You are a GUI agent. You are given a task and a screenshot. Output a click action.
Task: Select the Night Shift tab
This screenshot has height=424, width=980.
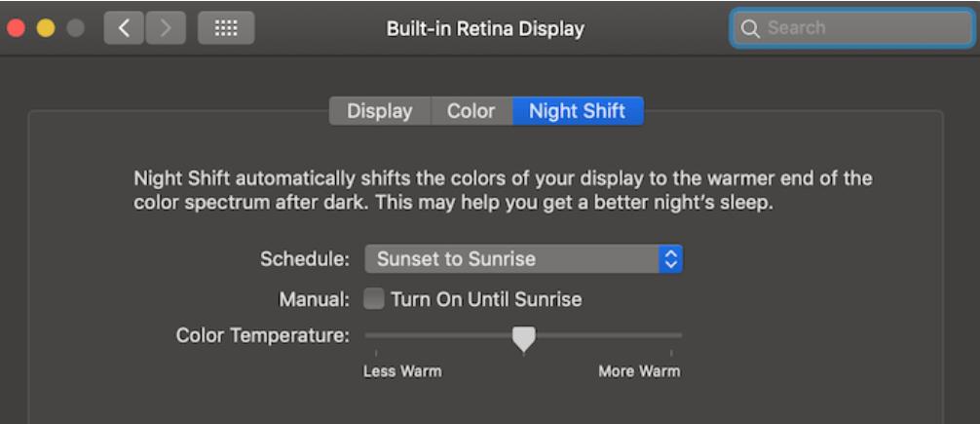click(578, 111)
